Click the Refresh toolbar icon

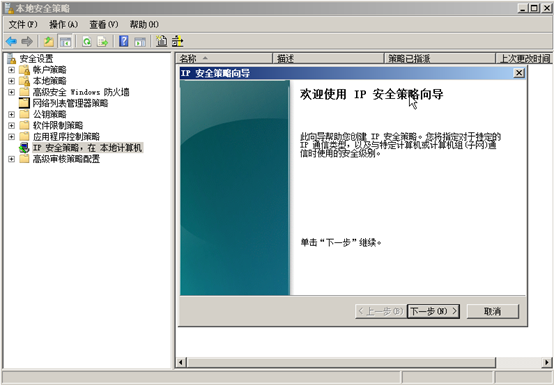(x=87, y=41)
